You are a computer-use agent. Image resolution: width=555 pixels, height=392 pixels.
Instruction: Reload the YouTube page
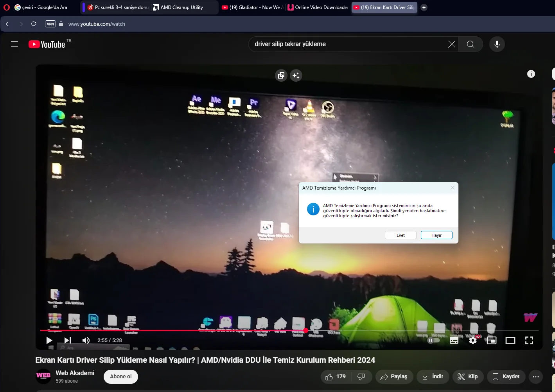tap(34, 24)
